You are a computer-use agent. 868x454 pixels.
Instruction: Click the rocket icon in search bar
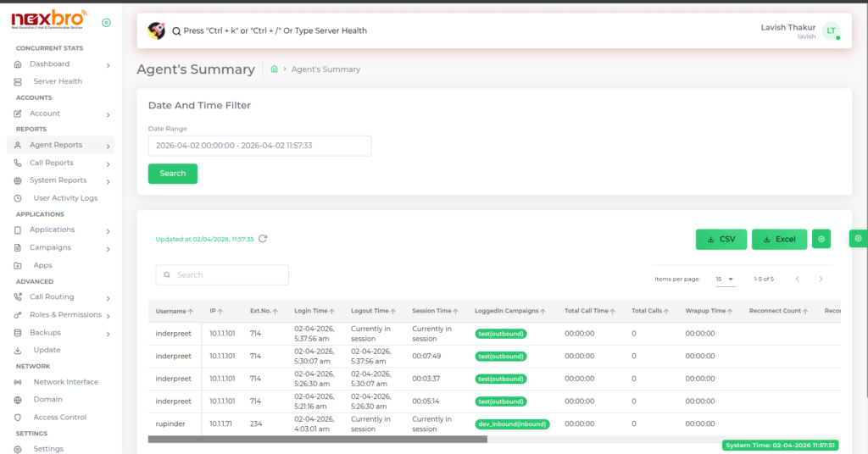tap(156, 30)
